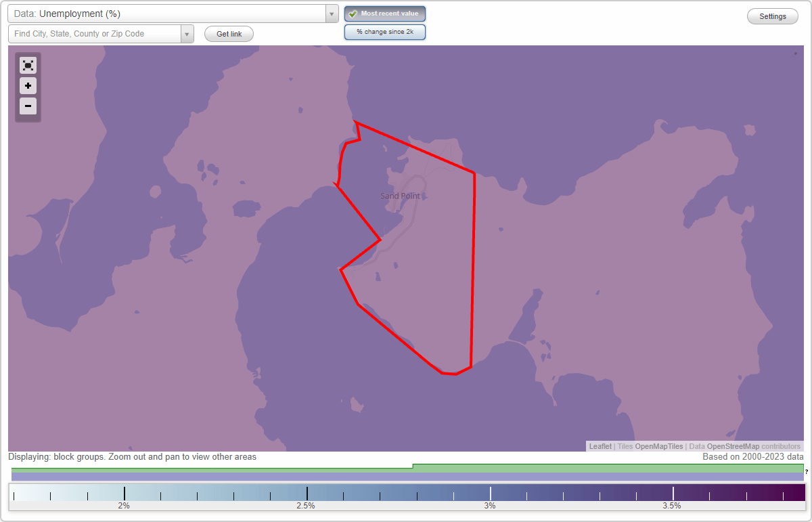Zoom in with the plus button

pyautogui.click(x=28, y=86)
